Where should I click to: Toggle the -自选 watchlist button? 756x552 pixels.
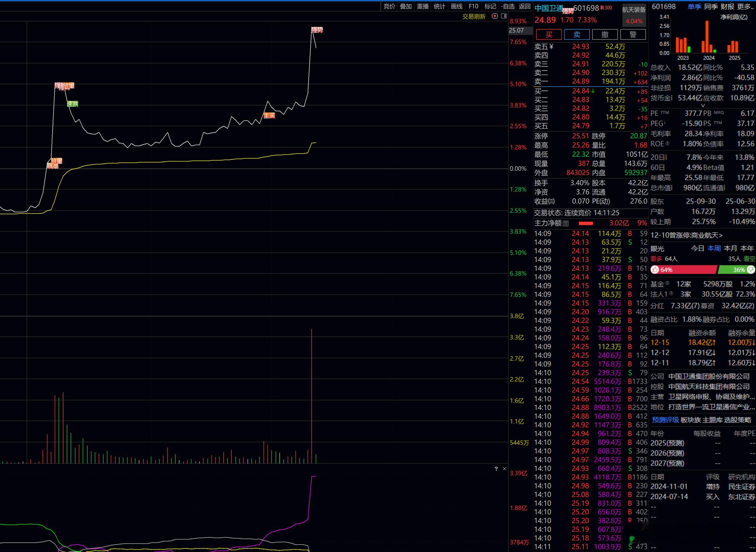click(508, 6)
